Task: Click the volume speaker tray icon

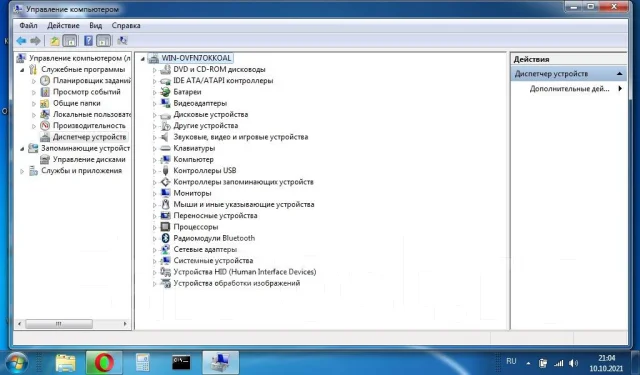Action: 573,363
